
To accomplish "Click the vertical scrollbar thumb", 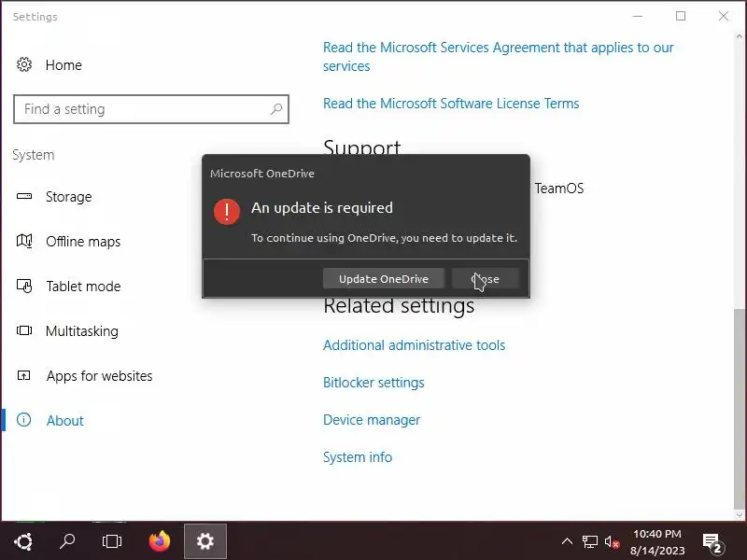I will pyautogui.click(x=739, y=409).
